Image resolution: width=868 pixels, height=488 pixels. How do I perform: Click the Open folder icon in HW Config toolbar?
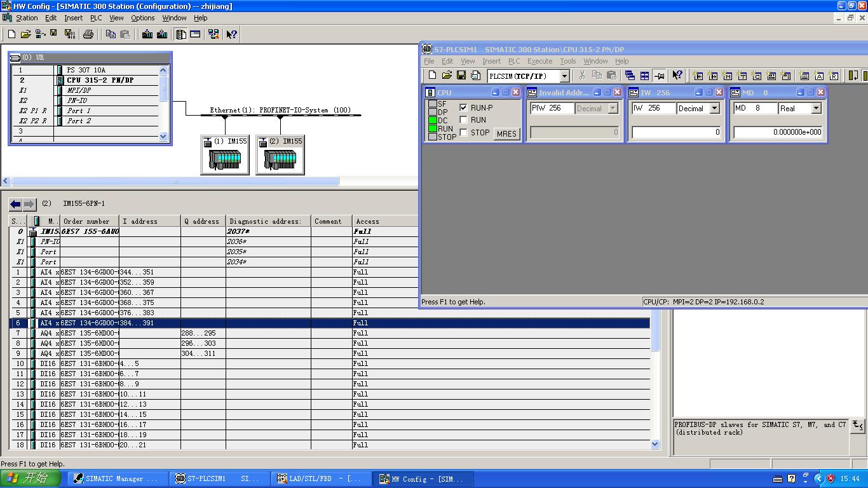click(26, 34)
